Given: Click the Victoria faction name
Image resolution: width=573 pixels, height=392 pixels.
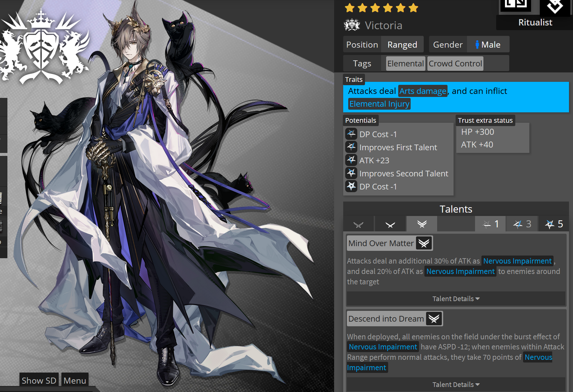Looking at the screenshot, I should click(x=383, y=25).
